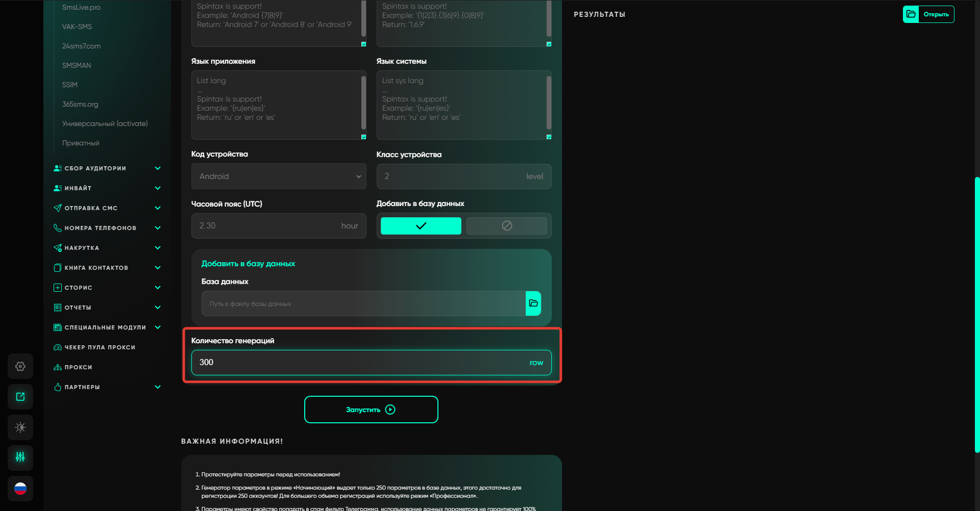980x511 pixels.
Task: Disable adding to database with ban option
Action: 506,226
